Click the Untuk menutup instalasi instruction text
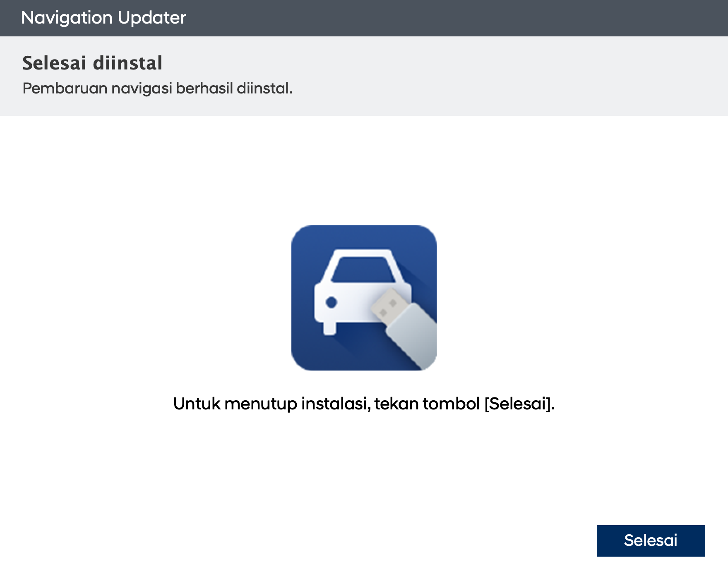This screenshot has height=574, width=728. 364,404
